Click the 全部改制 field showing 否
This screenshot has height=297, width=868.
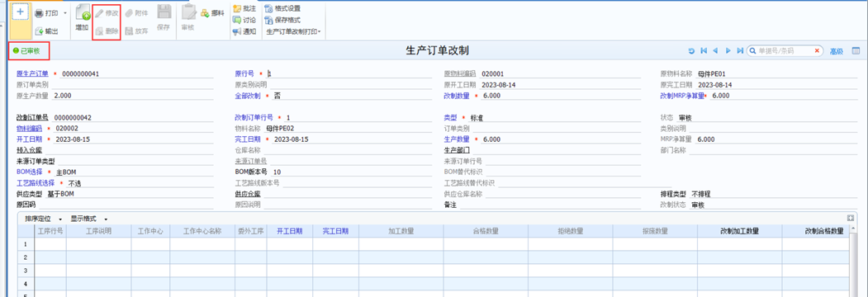(352, 96)
